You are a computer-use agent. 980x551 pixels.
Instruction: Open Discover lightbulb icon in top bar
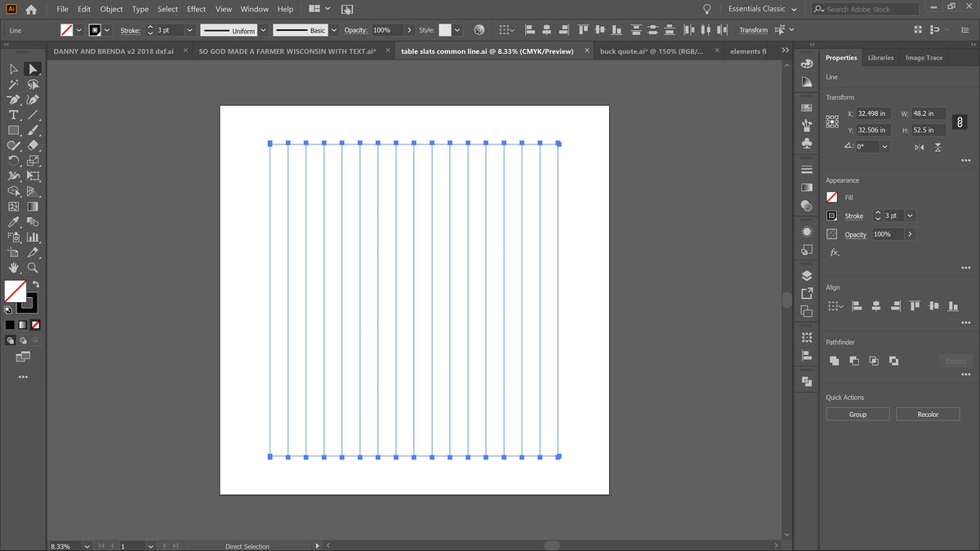(x=706, y=9)
